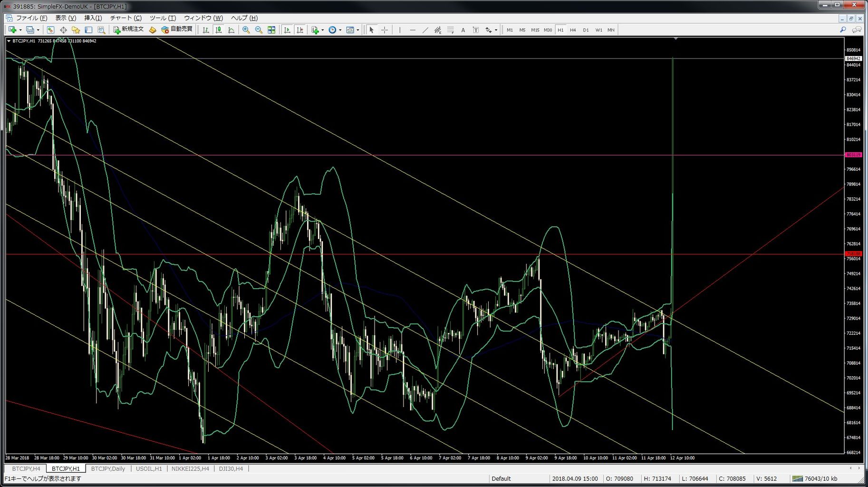Show the Market Watch window
The width and height of the screenshot is (868, 487).
pyautogui.click(x=50, y=30)
